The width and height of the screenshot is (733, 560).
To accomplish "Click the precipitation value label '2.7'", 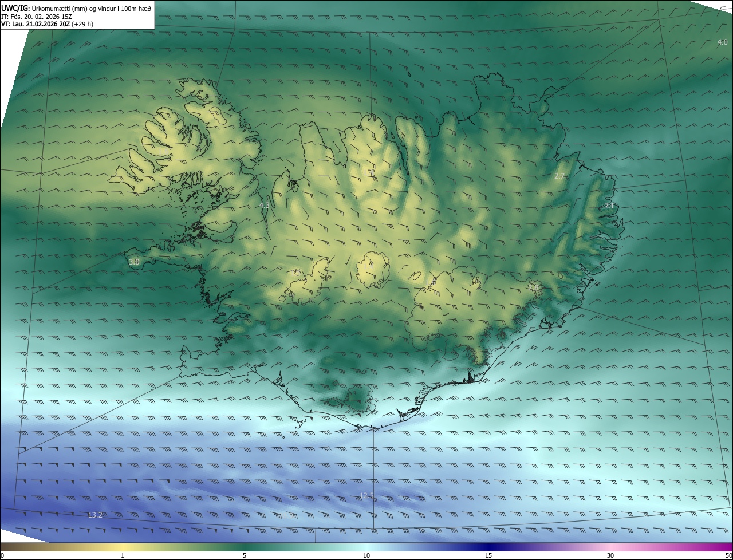I will pyautogui.click(x=559, y=176).
